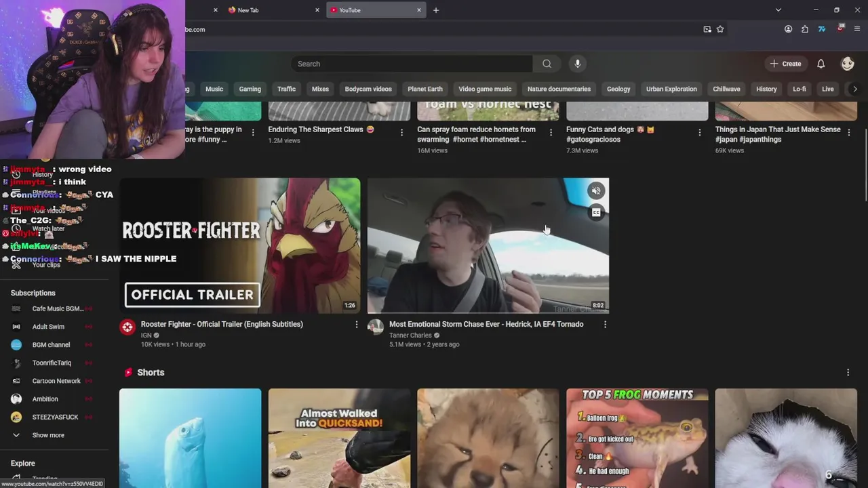The height and width of the screenshot is (488, 868).
Task: Bookmark page with star icon
Action: coord(720,29)
